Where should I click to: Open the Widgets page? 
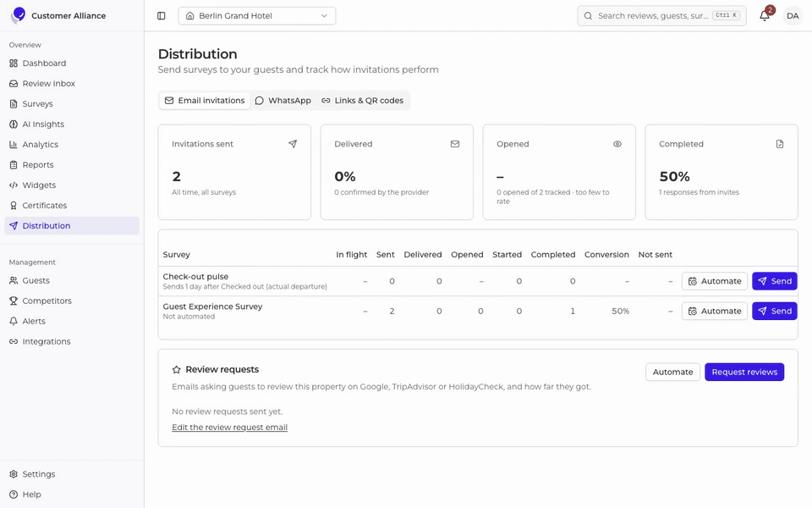(71, 185)
